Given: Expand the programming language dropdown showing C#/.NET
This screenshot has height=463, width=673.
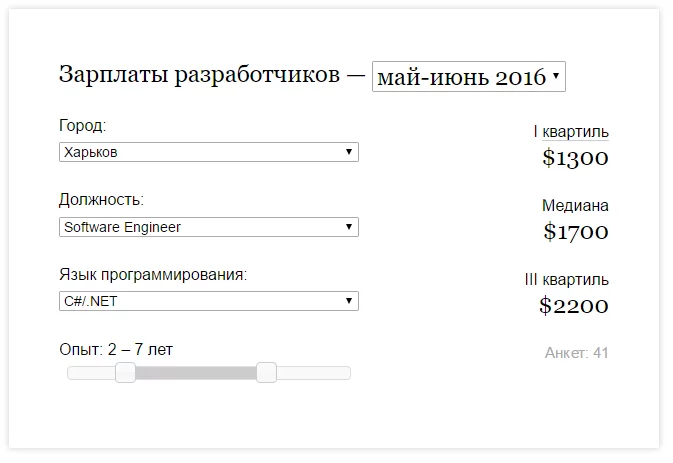Looking at the screenshot, I should pyautogui.click(x=208, y=301).
